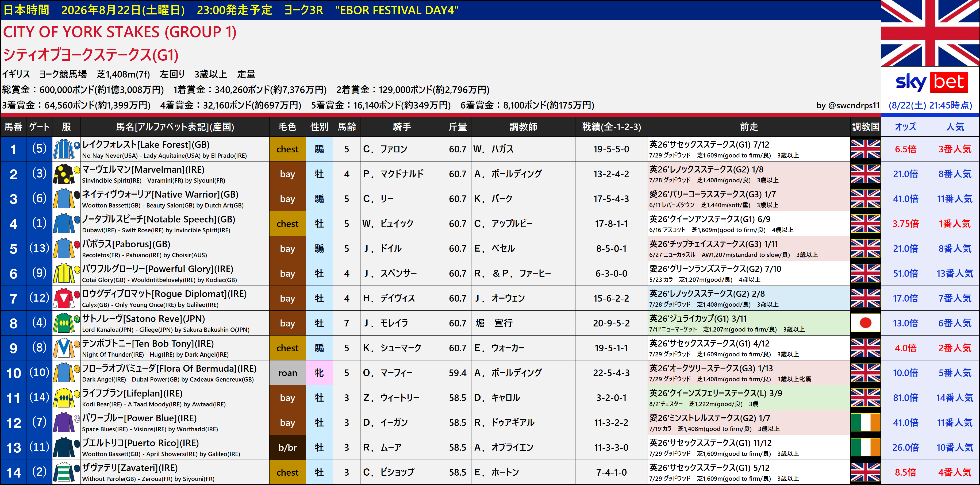Viewport: 980px width, 485px height.
Task: Click the jockey silks beside Paborus
Action: tap(66, 248)
